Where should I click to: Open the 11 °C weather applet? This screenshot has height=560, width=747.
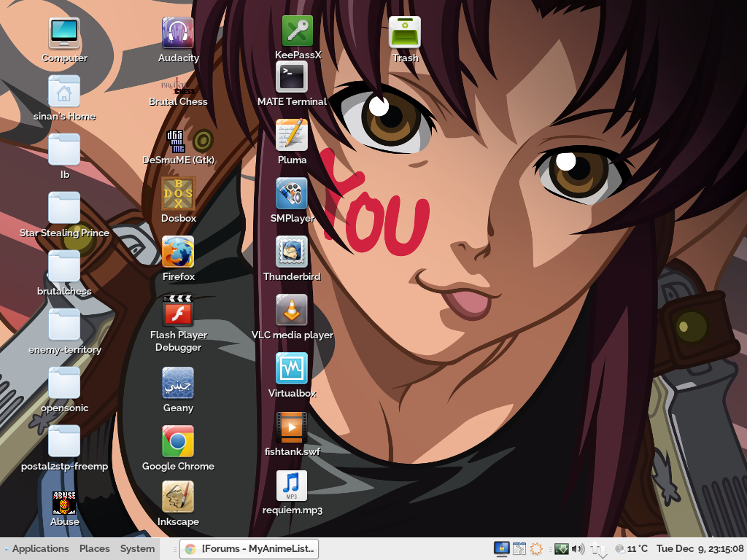(632, 548)
